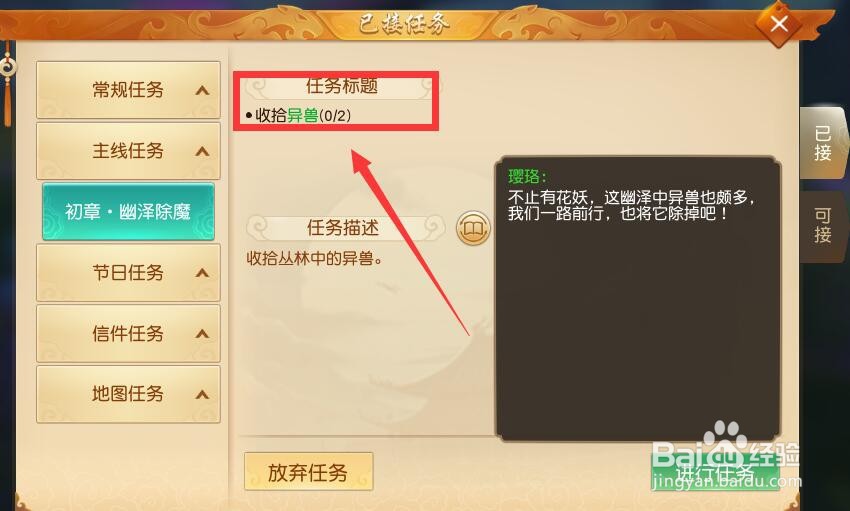Open the 常规任务 category
This screenshot has width=850, height=511.
pyautogui.click(x=128, y=89)
